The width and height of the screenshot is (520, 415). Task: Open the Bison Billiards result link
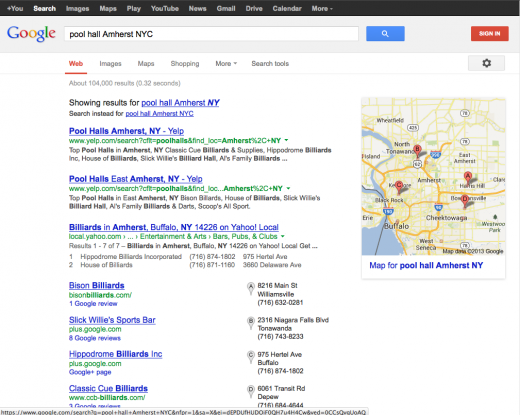pos(97,286)
